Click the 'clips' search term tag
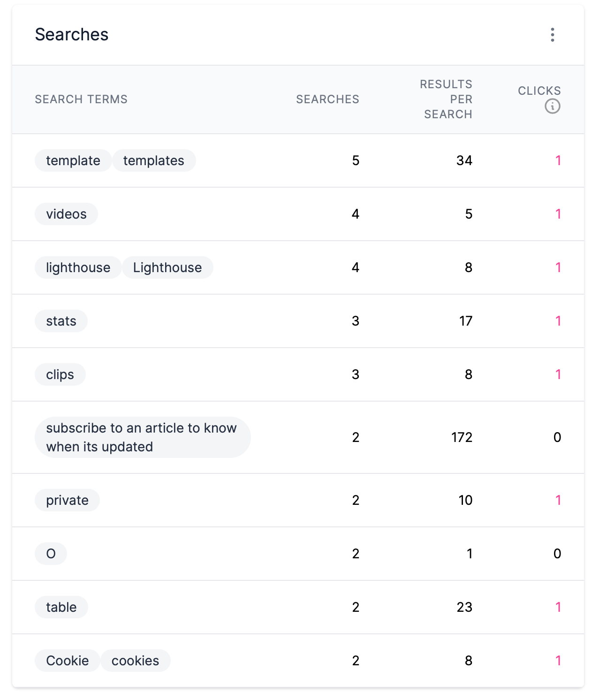This screenshot has height=700, width=592. click(60, 374)
